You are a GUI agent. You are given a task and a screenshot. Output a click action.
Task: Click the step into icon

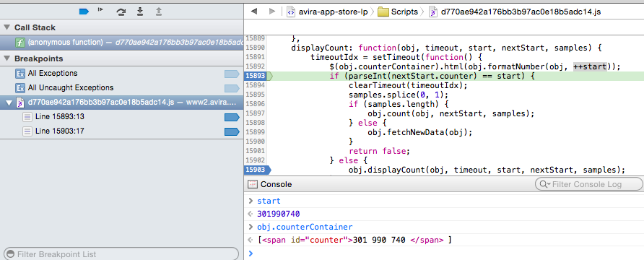click(139, 12)
